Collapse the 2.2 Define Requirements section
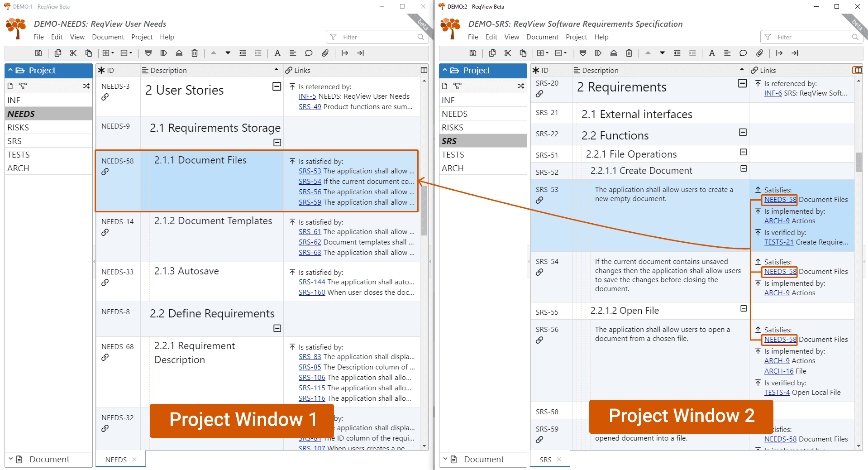 (x=277, y=328)
